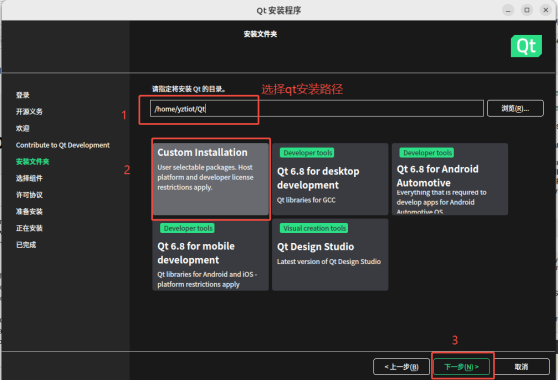The height and width of the screenshot is (380, 559).
Task: Click Developer tools tag on Android Automotive card
Action: point(427,153)
